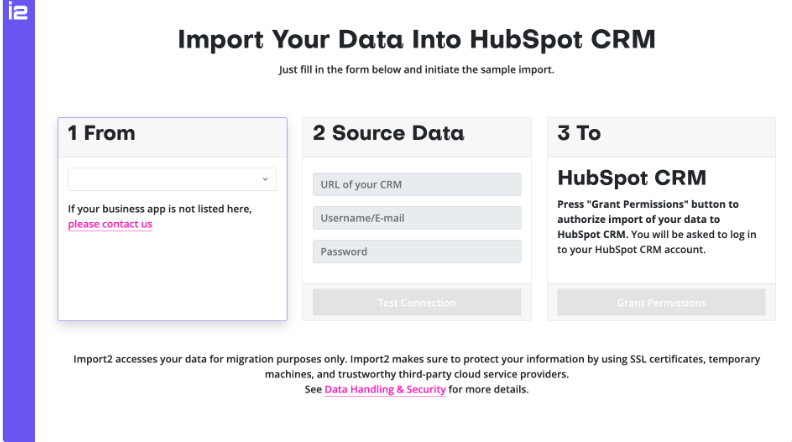This screenshot has width=792, height=442.
Task: Focus the "URL of your CRM" field
Action: [417, 184]
